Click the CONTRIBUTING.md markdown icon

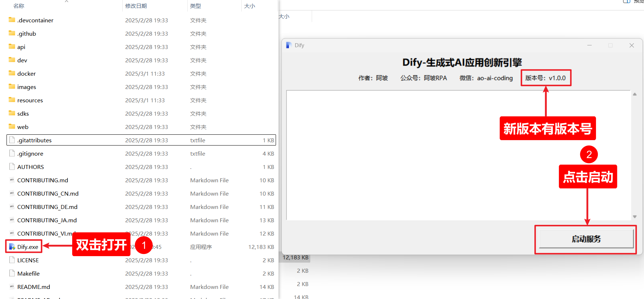pyautogui.click(x=12, y=180)
